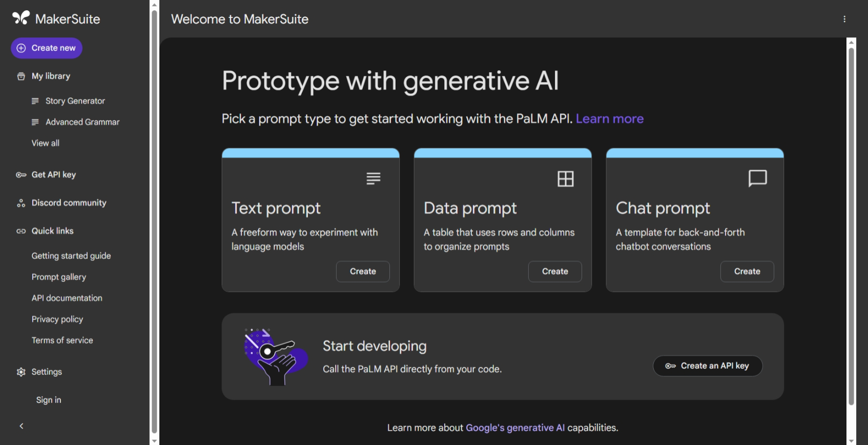The width and height of the screenshot is (868, 445).
Task: Create a new Text prompt
Action: pyautogui.click(x=363, y=272)
